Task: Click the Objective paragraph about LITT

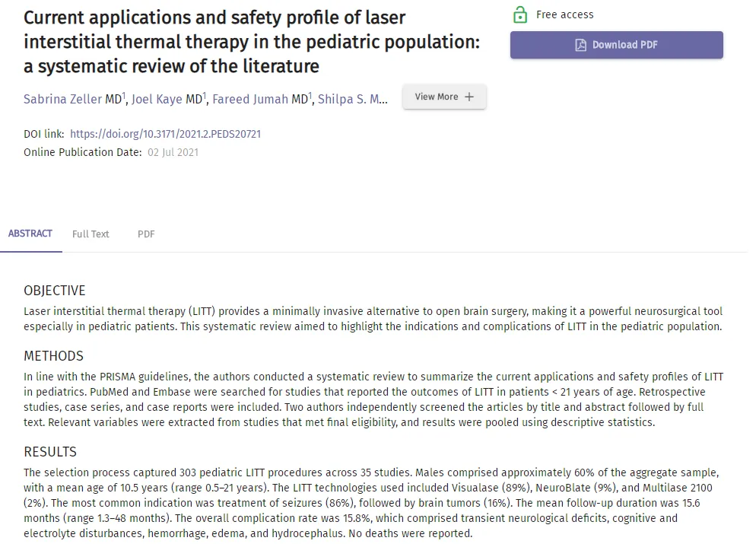Action: pyautogui.click(x=373, y=319)
